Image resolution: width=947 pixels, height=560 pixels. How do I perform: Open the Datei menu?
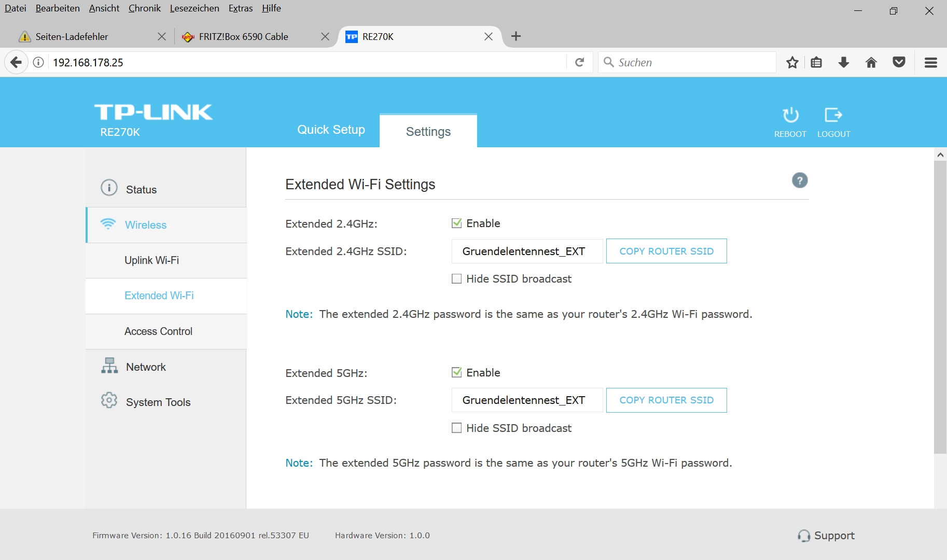pyautogui.click(x=16, y=8)
